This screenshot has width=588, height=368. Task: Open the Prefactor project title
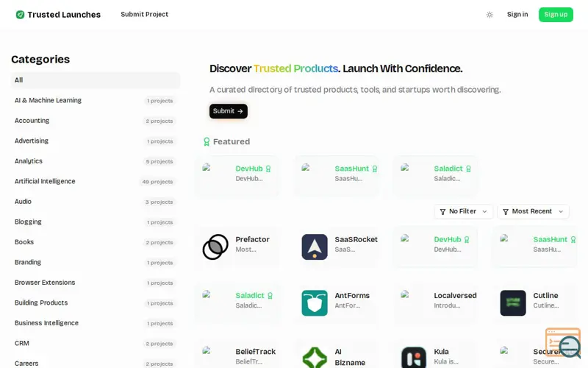(252, 239)
